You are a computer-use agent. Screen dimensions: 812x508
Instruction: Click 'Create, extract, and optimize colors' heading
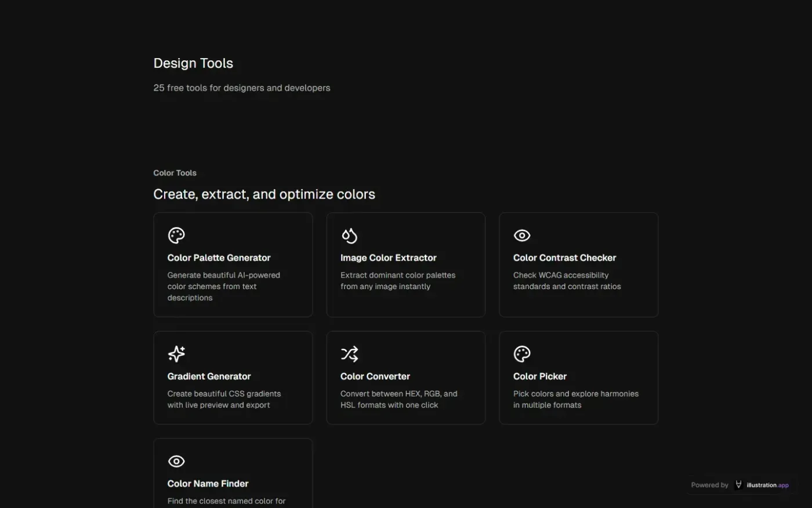(x=264, y=194)
